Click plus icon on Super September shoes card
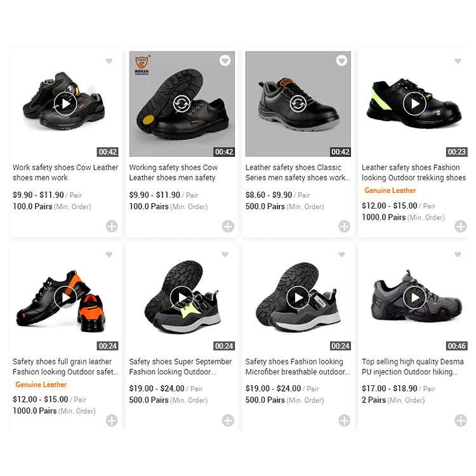This screenshot has height=476, width=476. pos(228,420)
